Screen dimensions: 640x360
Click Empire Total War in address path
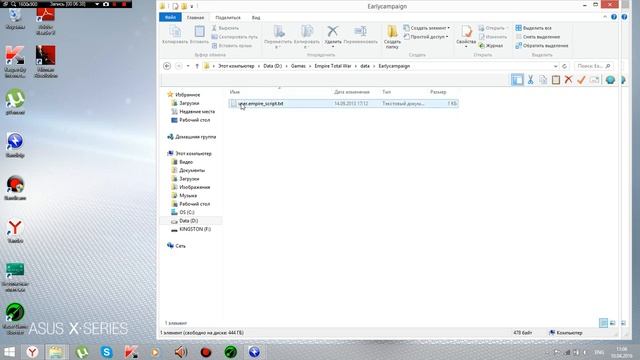[333, 66]
